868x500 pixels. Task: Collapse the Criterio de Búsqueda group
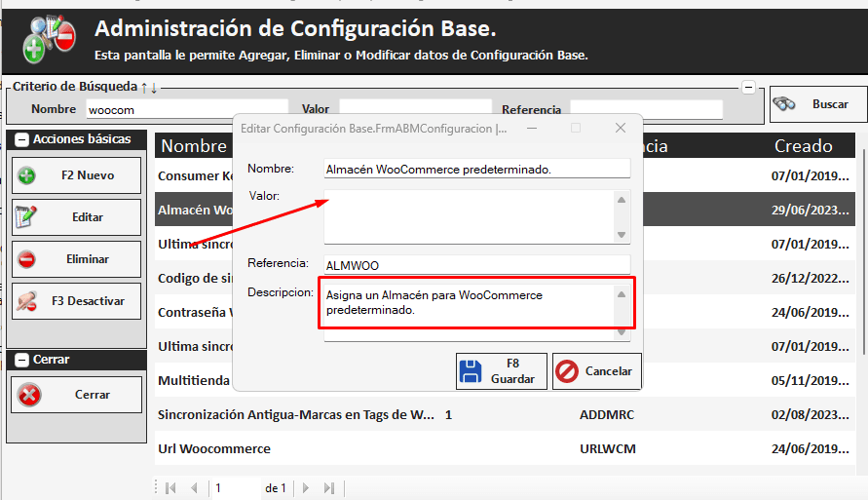point(748,87)
